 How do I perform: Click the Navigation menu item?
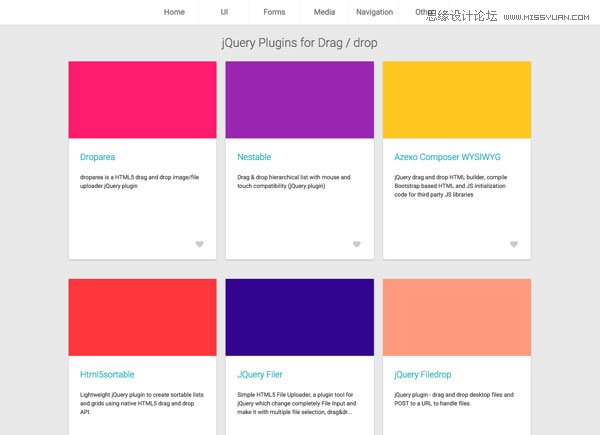click(x=374, y=12)
